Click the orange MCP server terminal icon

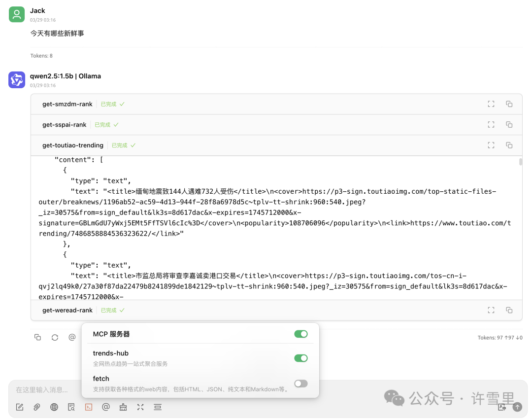click(89, 407)
